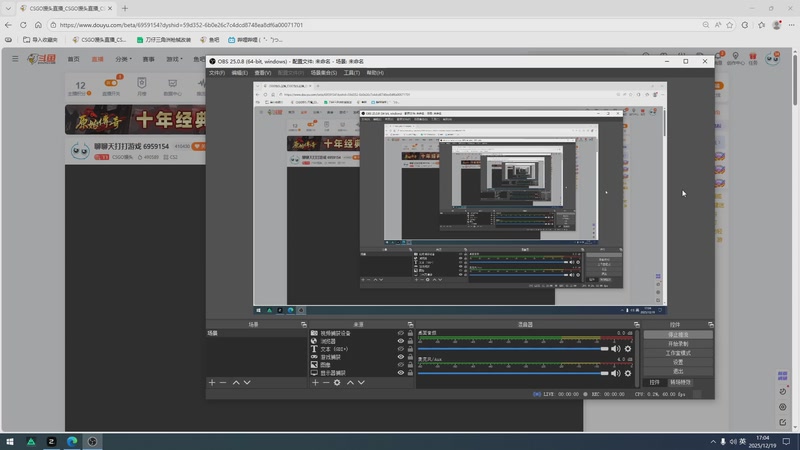
Task: Click 停止推流 button in OBS controls
Action: point(678,335)
